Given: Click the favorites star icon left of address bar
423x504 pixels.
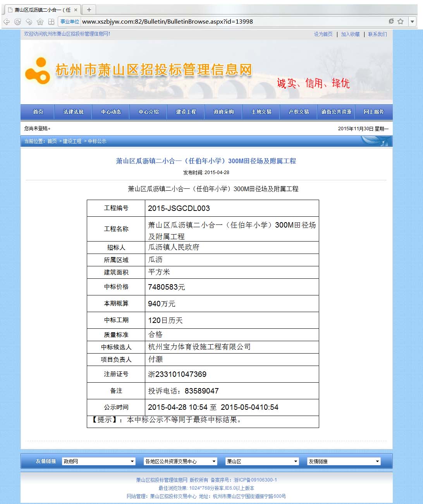Looking at the screenshot, I should 40,22.
